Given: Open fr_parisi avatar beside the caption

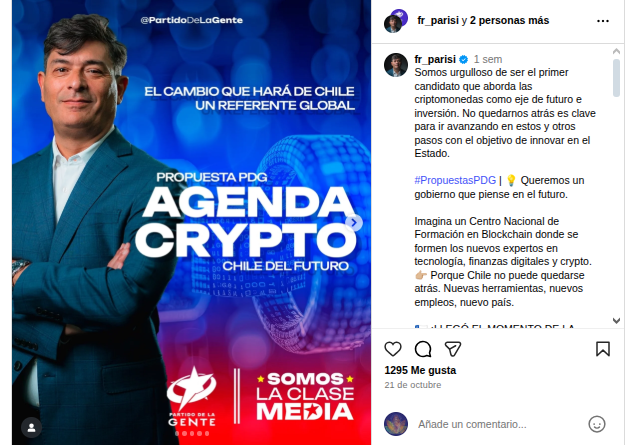Looking at the screenshot, I should 396,65.
